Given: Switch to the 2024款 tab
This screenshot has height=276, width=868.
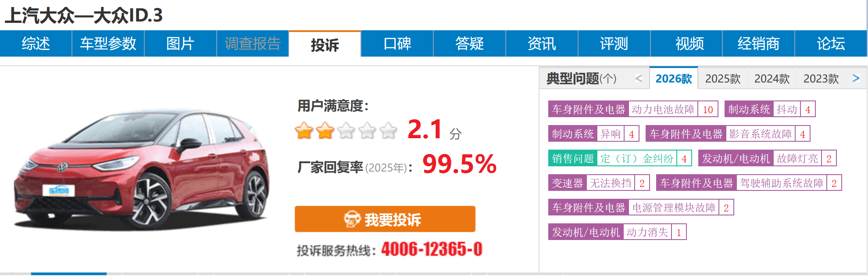Looking at the screenshot, I should 772,79.
